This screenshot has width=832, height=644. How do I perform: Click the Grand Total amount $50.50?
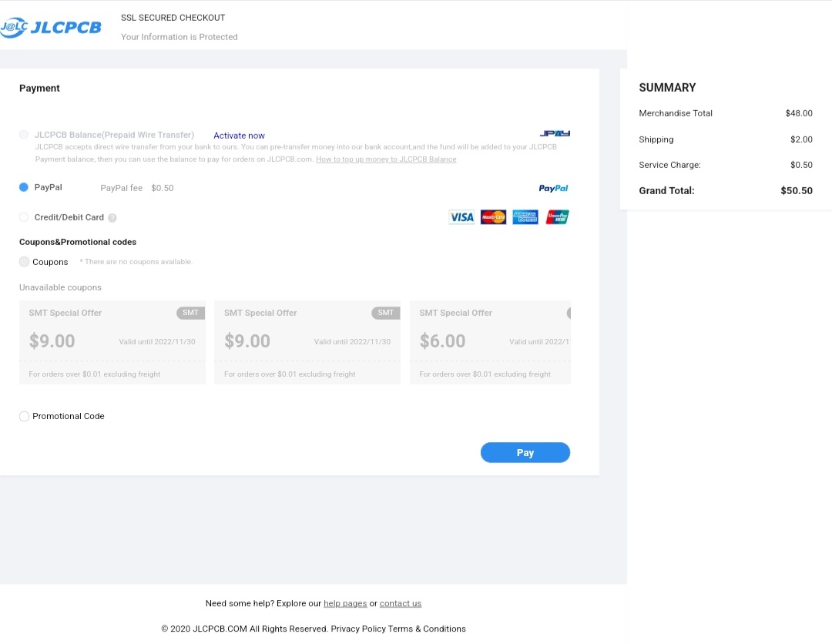tap(796, 190)
